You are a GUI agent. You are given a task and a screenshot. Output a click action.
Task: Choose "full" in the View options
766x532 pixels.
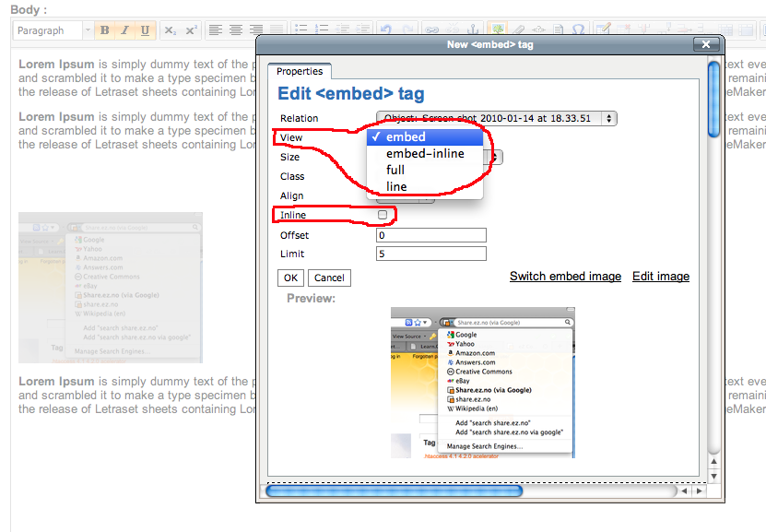click(x=395, y=171)
